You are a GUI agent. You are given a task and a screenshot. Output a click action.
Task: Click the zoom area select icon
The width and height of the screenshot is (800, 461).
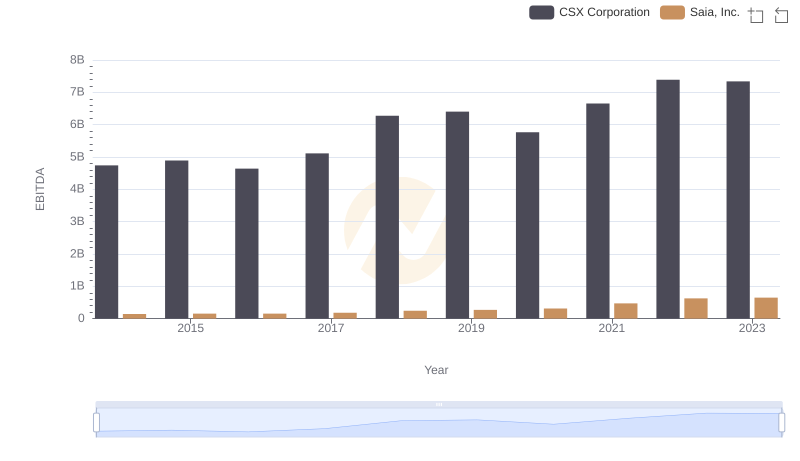coord(756,15)
